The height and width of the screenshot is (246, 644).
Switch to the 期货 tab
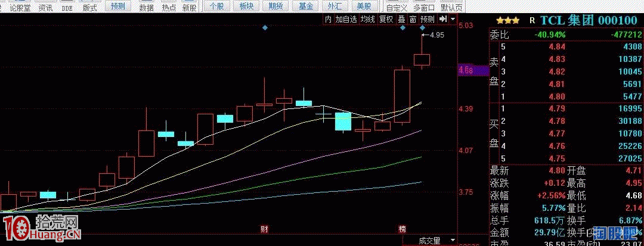(276, 6)
